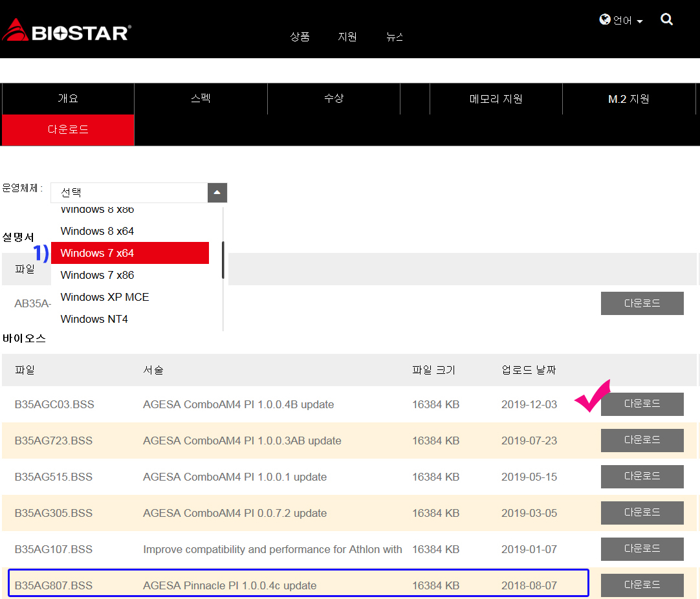The width and height of the screenshot is (700, 599).
Task: Click file name B35AG107.BSS
Action: coord(54,549)
